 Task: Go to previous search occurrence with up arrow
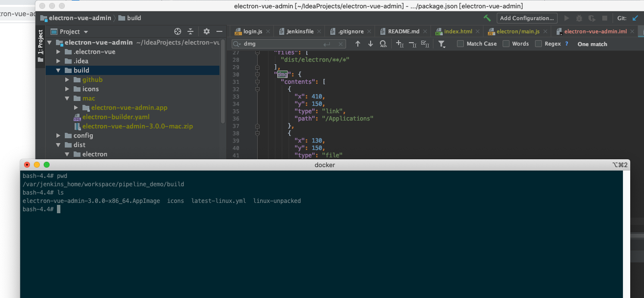357,44
